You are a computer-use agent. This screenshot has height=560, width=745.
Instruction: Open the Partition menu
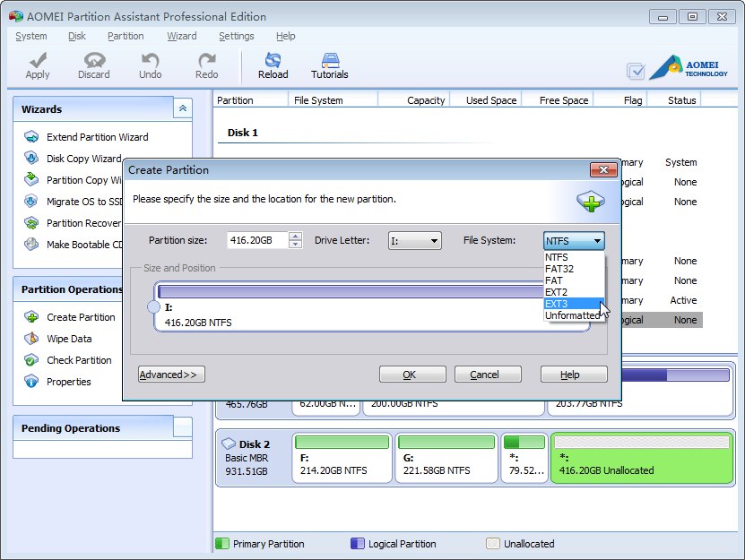(126, 36)
